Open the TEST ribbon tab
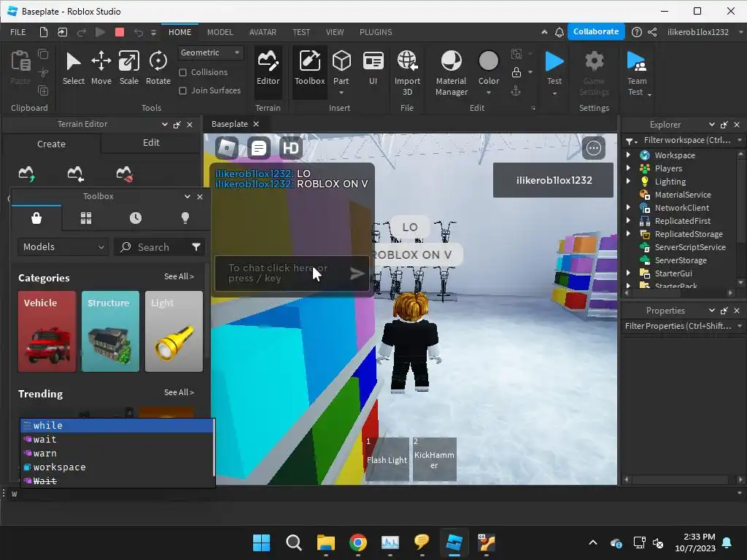Screen dimensions: 747x560 coord(301,32)
